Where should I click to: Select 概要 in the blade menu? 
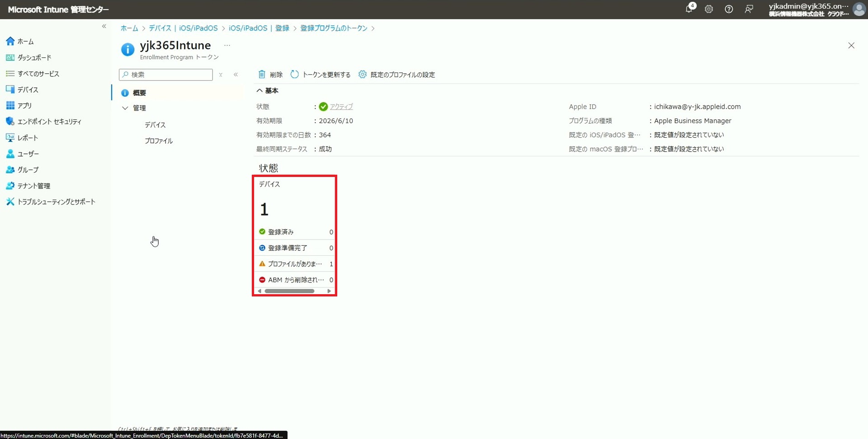tap(177, 93)
